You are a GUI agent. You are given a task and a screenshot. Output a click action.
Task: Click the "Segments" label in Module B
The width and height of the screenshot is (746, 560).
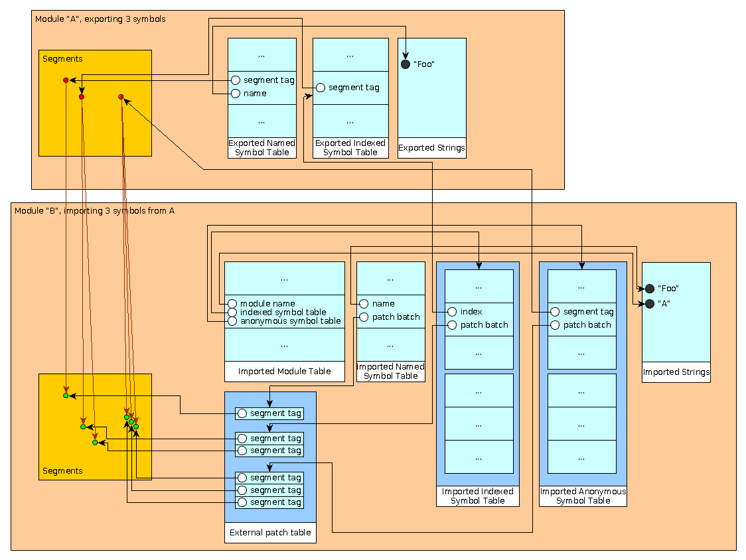coord(62,471)
